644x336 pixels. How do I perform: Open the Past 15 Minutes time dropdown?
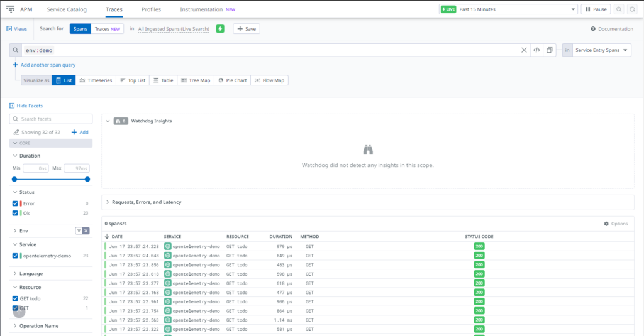(x=508, y=9)
